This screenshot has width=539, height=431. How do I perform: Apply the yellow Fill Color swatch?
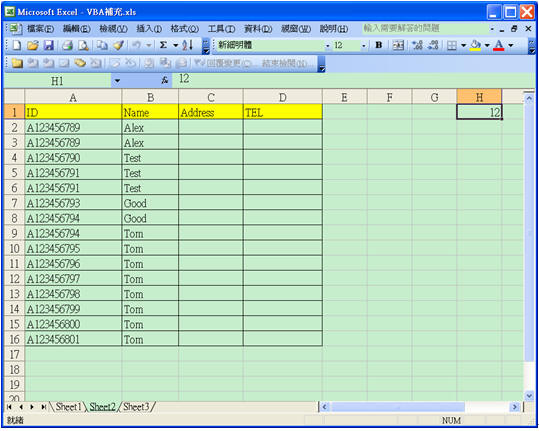click(x=475, y=45)
